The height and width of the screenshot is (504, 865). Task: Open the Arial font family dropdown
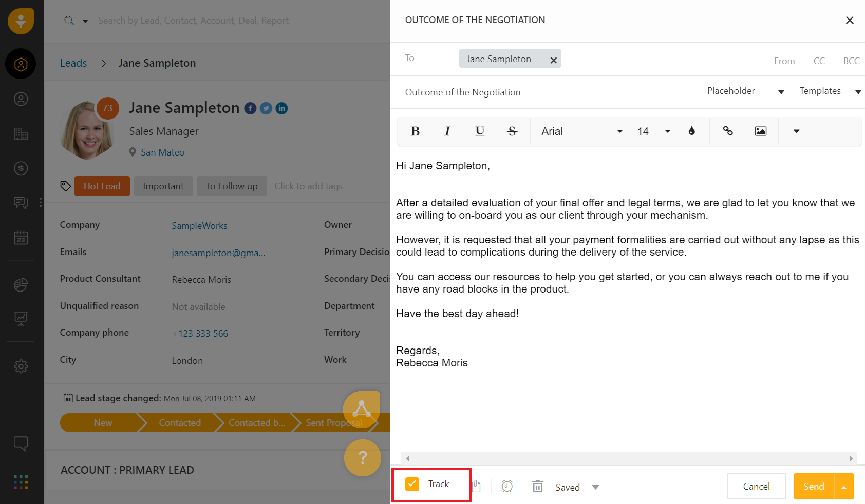point(581,131)
